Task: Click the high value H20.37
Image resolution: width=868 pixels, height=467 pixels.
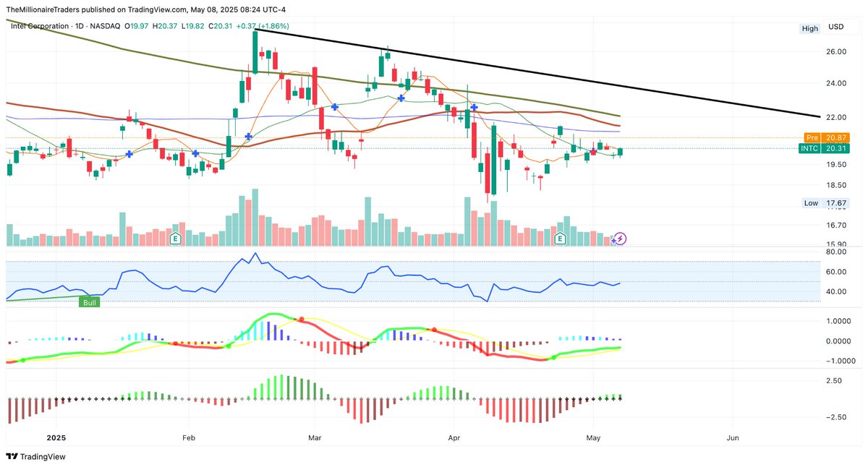Action: (x=165, y=26)
